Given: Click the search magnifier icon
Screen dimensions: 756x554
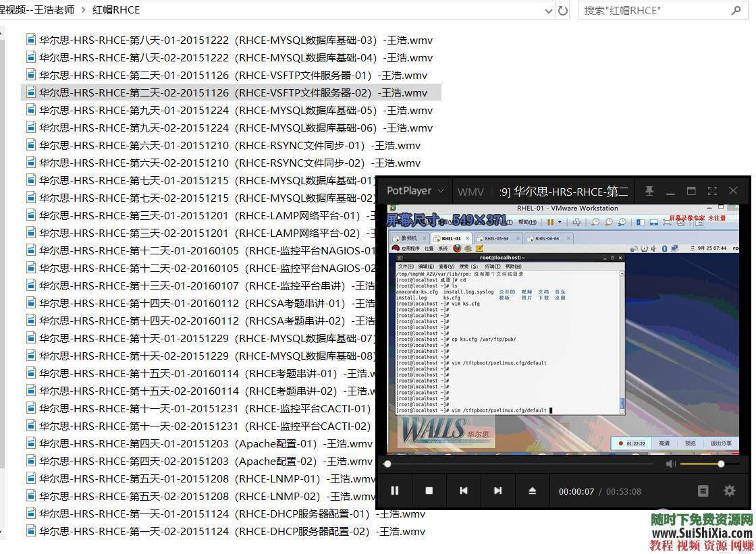Looking at the screenshot, I should pyautogui.click(x=736, y=10).
